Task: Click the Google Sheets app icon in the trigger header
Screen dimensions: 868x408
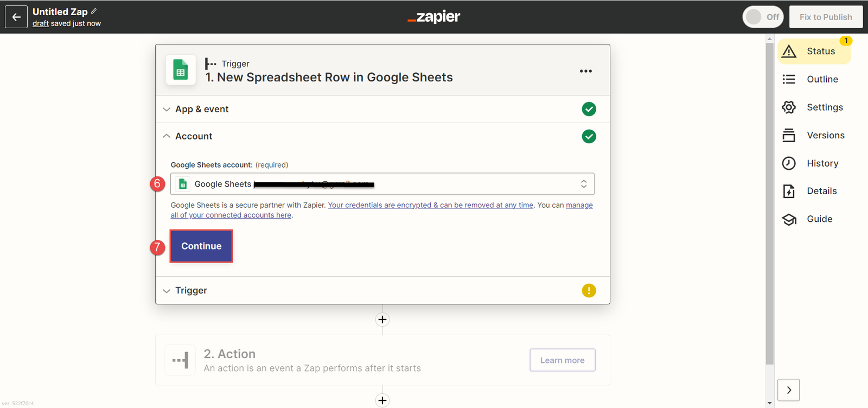Action: (181, 71)
